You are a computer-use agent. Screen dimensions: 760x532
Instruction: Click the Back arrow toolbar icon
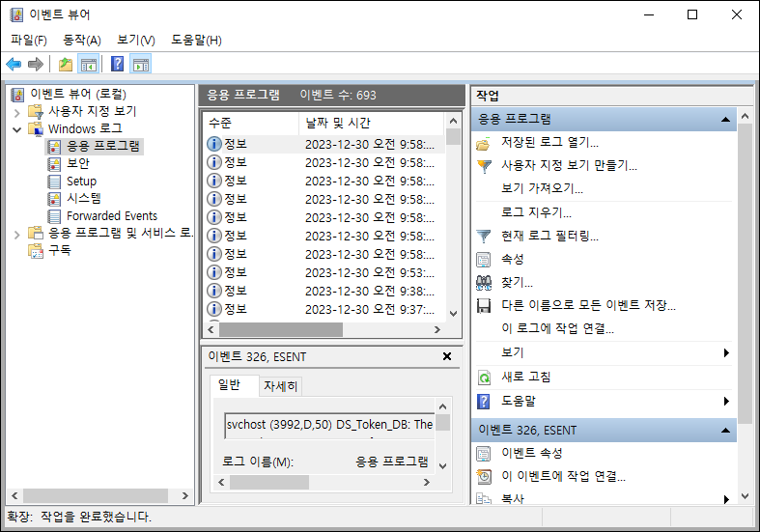[x=14, y=64]
